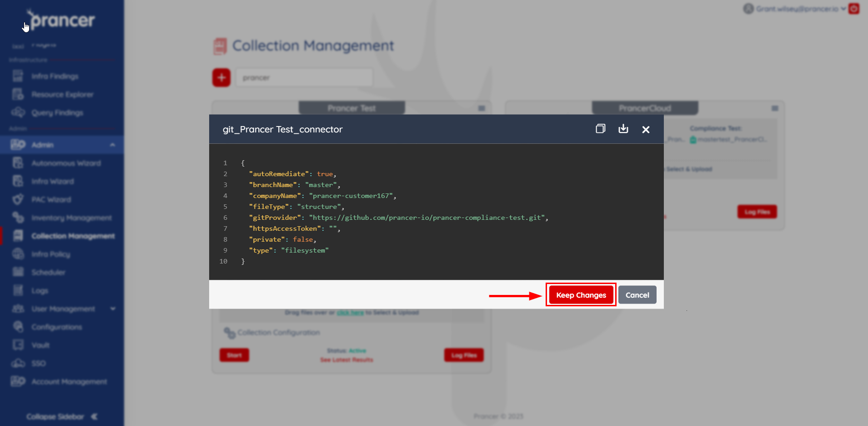Click the Resource Explorer icon
The height and width of the screenshot is (426, 868).
click(18, 95)
